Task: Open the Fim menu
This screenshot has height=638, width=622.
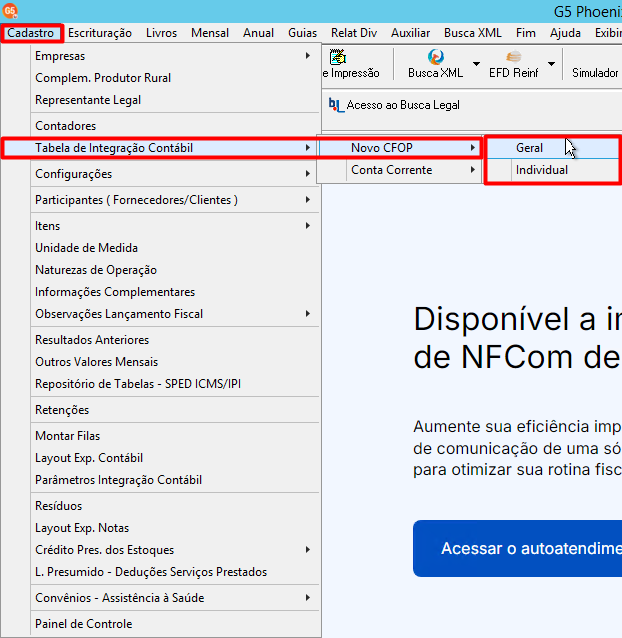Action: click(526, 33)
